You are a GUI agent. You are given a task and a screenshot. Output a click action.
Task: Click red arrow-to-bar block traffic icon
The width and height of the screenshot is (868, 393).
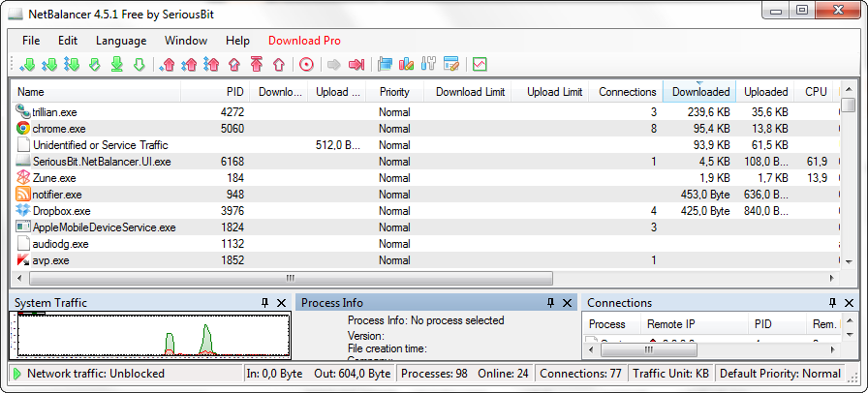coord(356,65)
